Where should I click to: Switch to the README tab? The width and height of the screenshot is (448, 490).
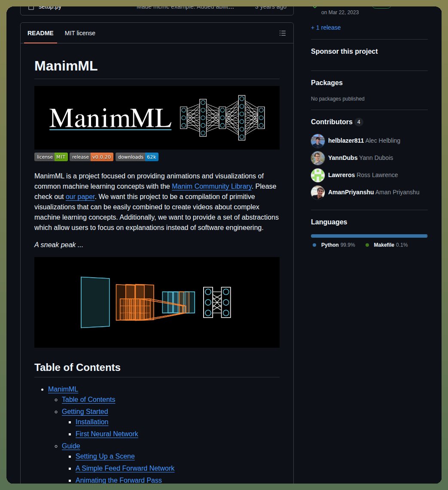(40, 33)
